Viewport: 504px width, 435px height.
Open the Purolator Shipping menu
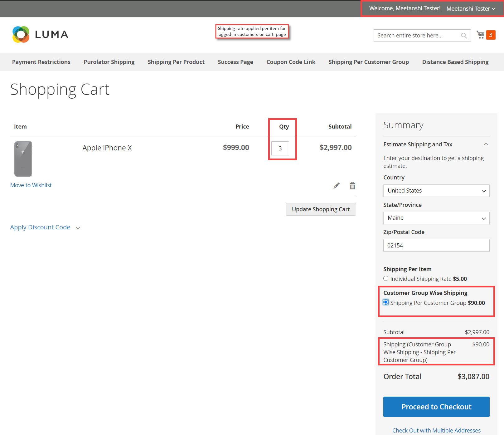pos(109,62)
